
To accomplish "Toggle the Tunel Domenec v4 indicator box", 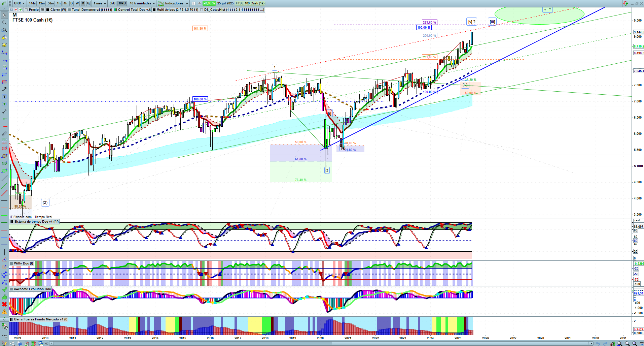I will click(69, 10).
